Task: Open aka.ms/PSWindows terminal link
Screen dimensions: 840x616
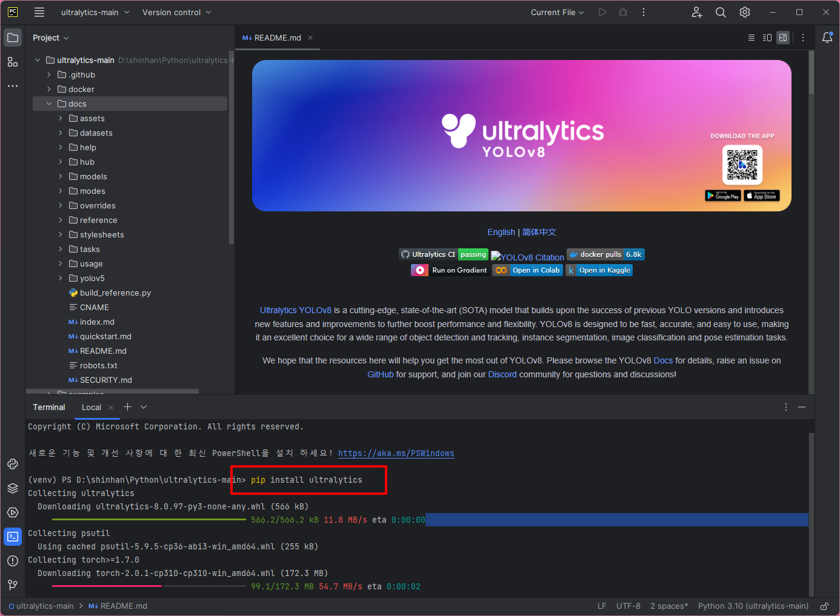Action: click(x=396, y=453)
